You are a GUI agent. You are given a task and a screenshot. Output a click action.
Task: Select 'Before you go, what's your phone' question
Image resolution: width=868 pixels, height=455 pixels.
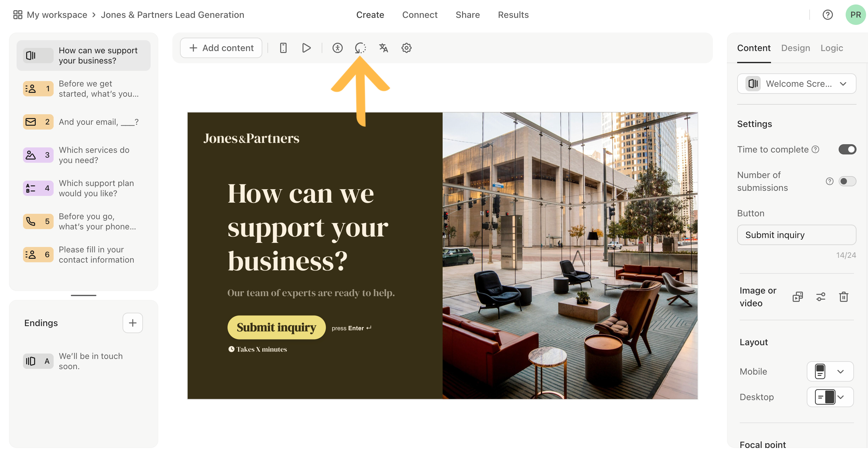coord(84,221)
